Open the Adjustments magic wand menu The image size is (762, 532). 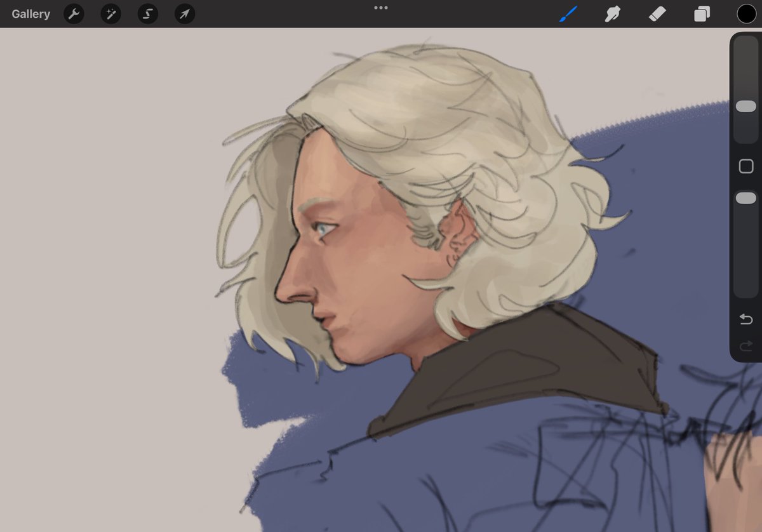point(110,14)
